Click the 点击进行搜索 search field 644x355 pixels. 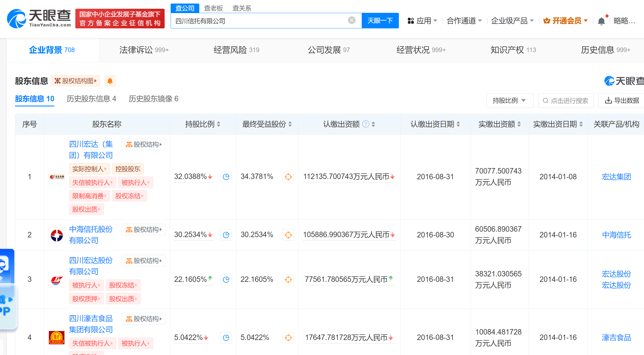point(566,100)
